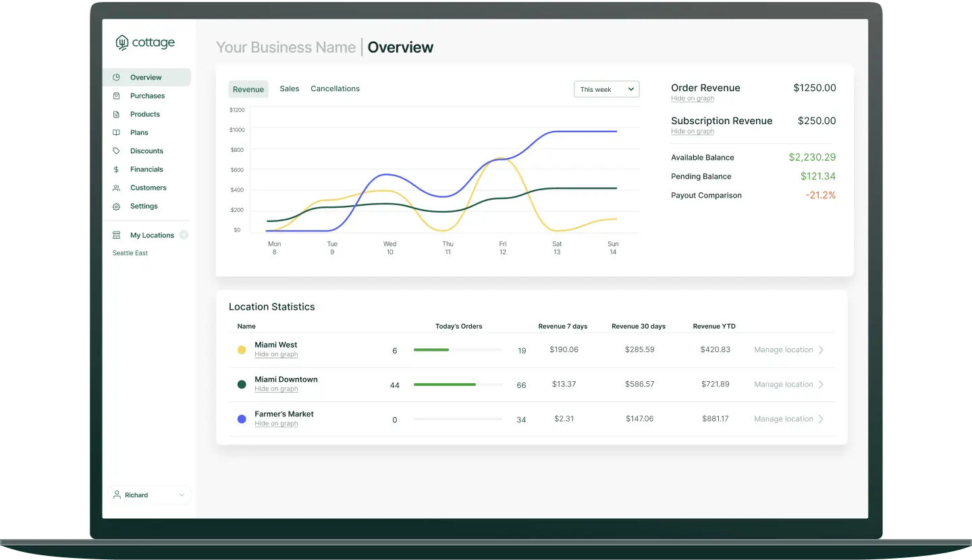Open Purchases via its sidebar icon

coord(116,96)
